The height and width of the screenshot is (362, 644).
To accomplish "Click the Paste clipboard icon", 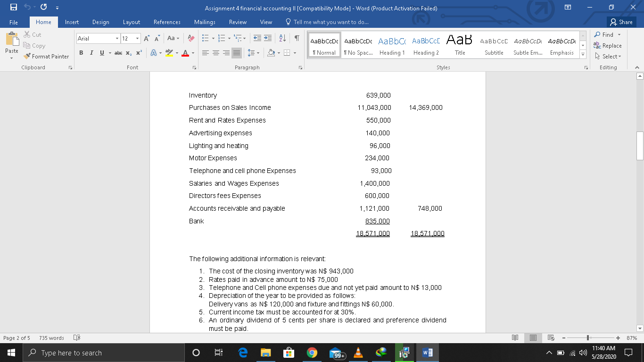I will [x=12, y=39].
